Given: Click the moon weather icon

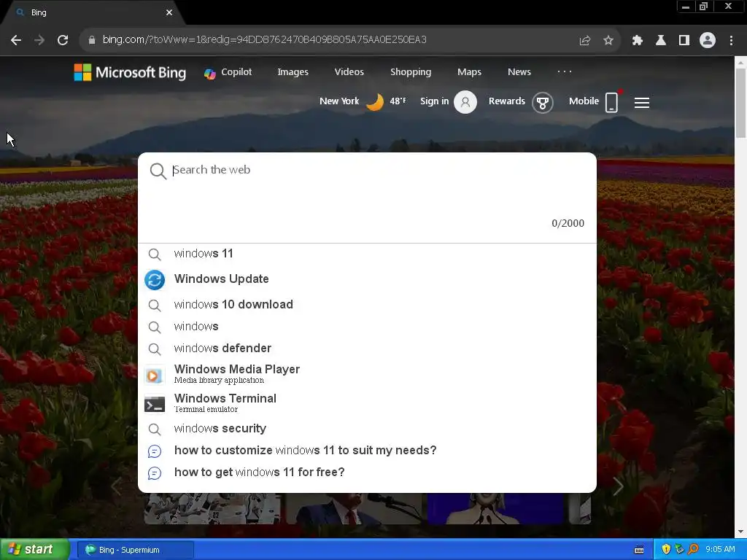Looking at the screenshot, I should coord(375,101).
